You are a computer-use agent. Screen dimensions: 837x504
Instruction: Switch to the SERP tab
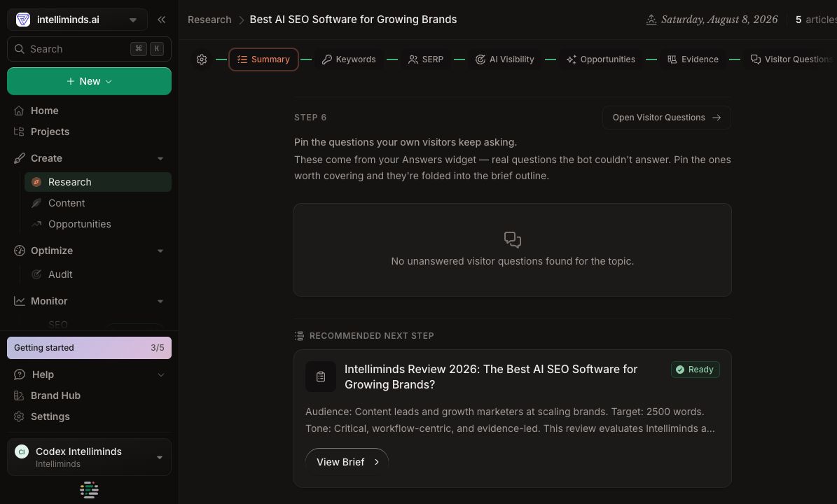pyautogui.click(x=425, y=59)
